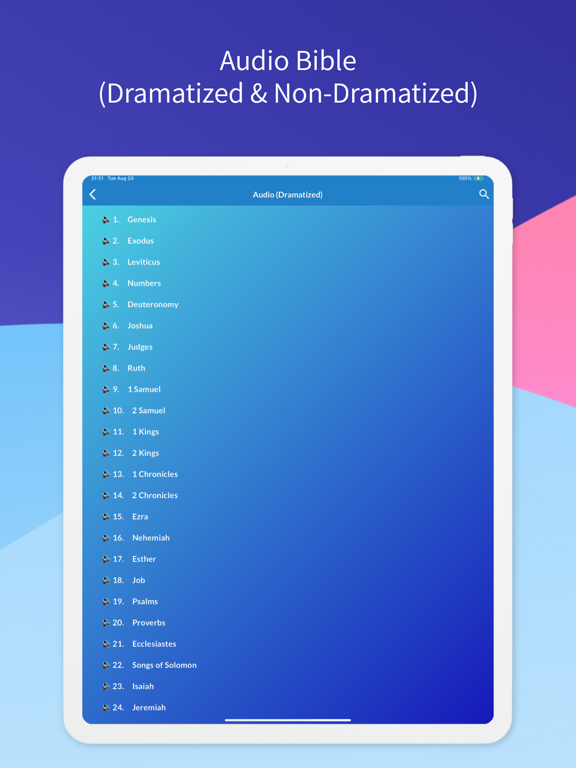Tap the speaker icon beside Deuteronomy
This screenshot has width=576, height=768.
tap(105, 305)
